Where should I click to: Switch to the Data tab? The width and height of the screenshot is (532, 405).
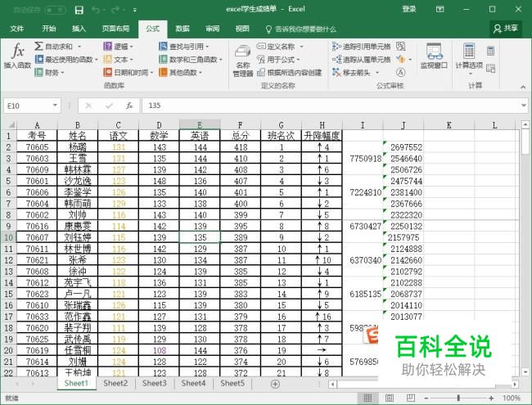[x=183, y=29]
